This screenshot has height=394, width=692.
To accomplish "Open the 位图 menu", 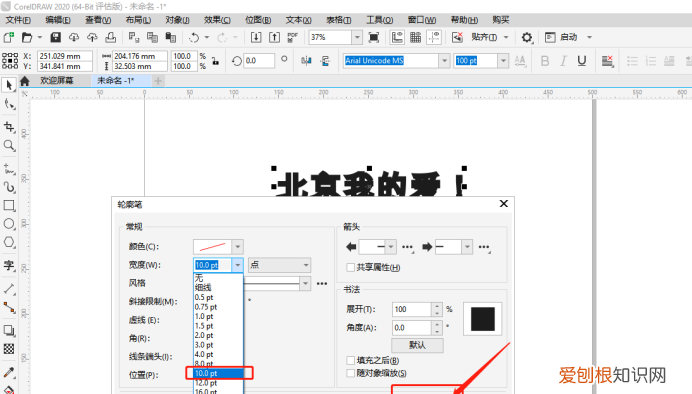I will tap(258, 20).
